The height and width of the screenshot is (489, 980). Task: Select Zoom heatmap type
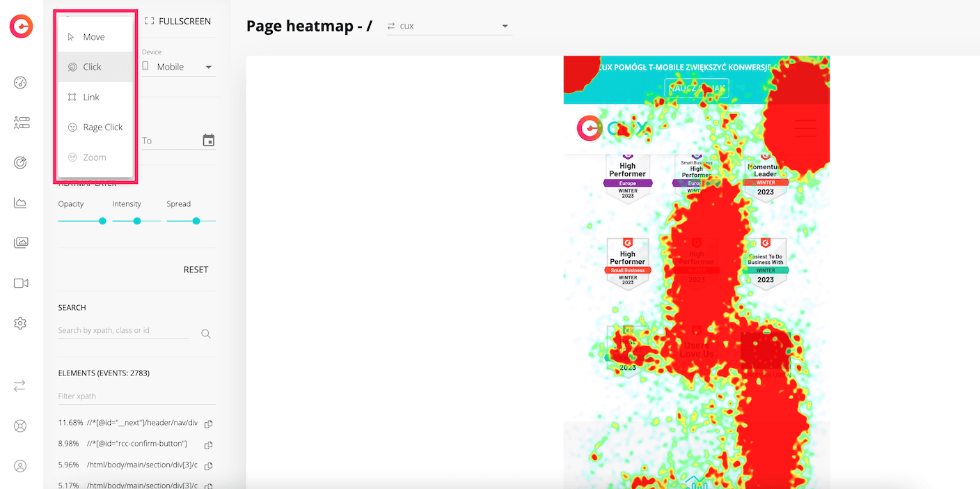click(95, 157)
